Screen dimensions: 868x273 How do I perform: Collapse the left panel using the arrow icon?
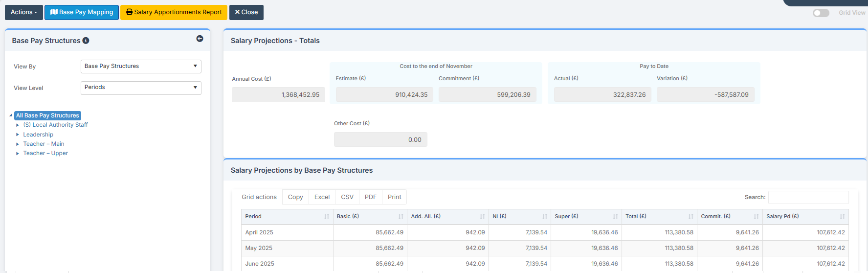200,39
